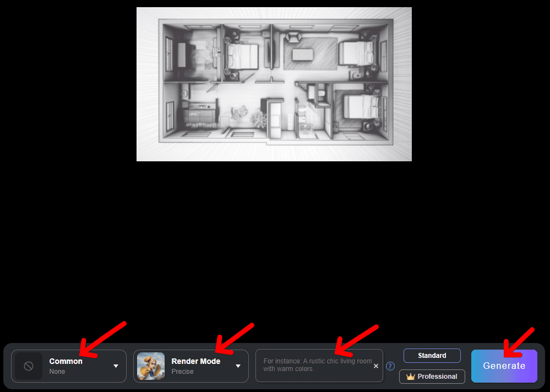Click the potted plant in the floor plan

click(x=257, y=118)
